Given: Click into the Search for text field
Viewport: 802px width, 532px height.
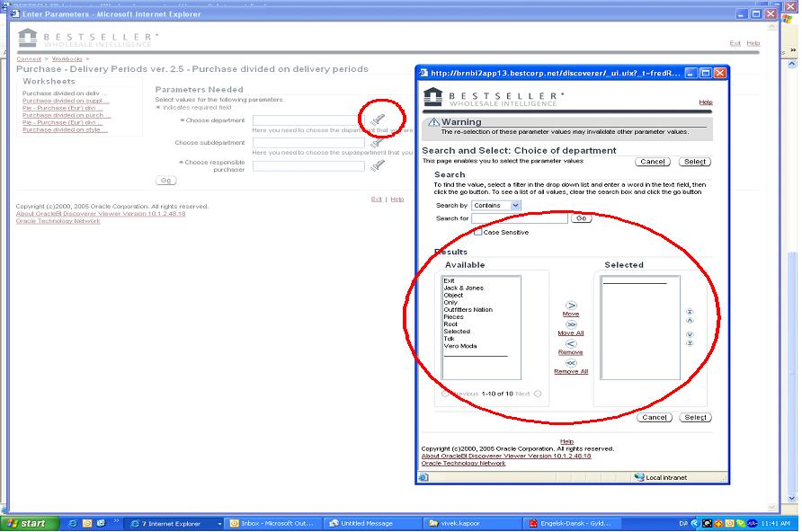Looking at the screenshot, I should (x=519, y=218).
